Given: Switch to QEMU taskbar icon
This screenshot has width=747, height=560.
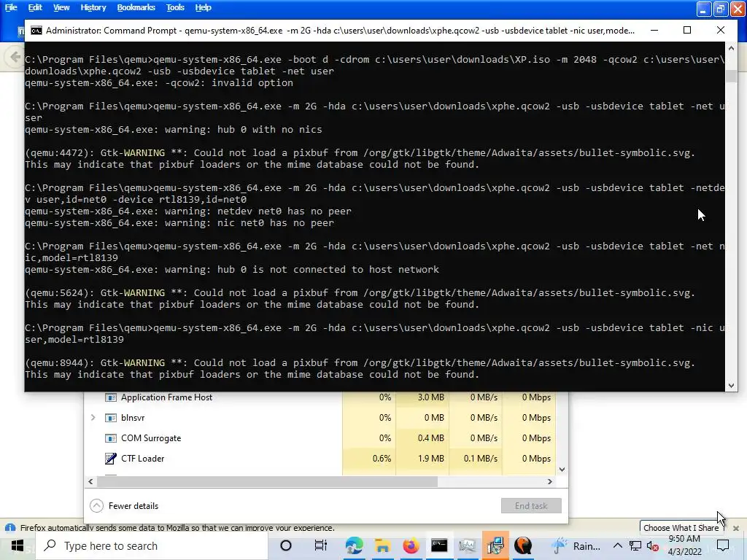Looking at the screenshot, I should point(523,545).
